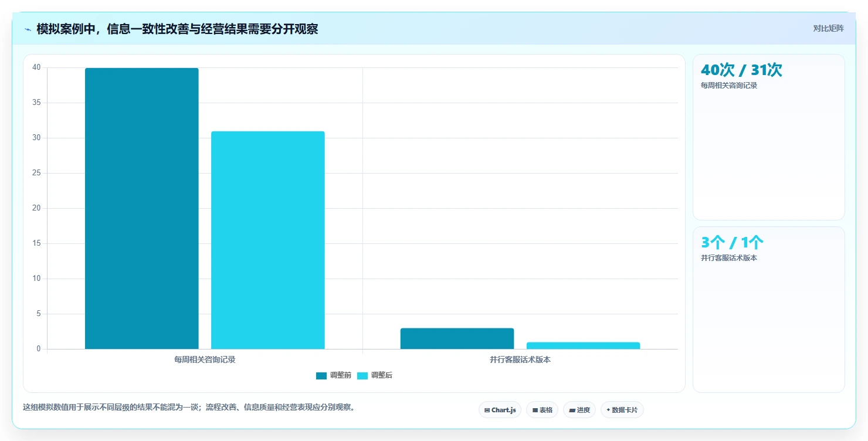Viewport: 868px width, 441px height.
Task: Select the 数据卡片 tag chip
Action: click(x=622, y=410)
